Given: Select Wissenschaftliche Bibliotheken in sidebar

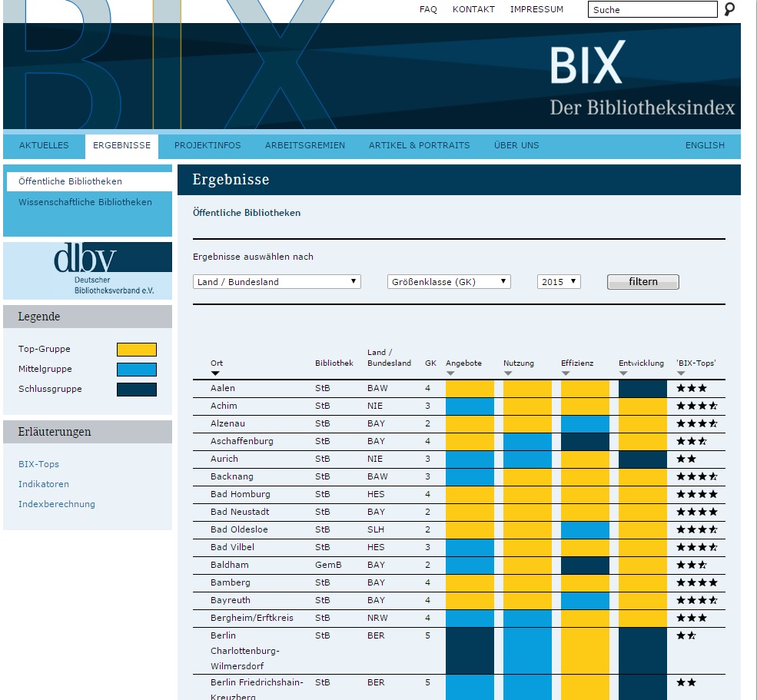Looking at the screenshot, I should [x=85, y=202].
